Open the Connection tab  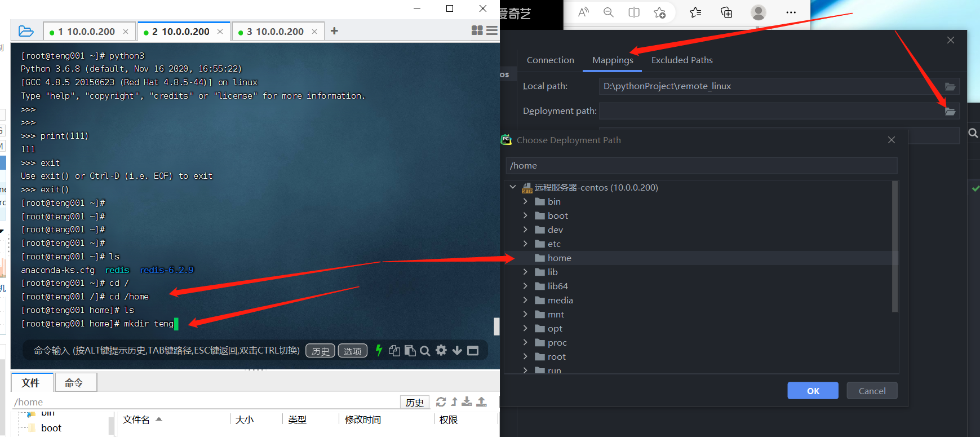[551, 60]
